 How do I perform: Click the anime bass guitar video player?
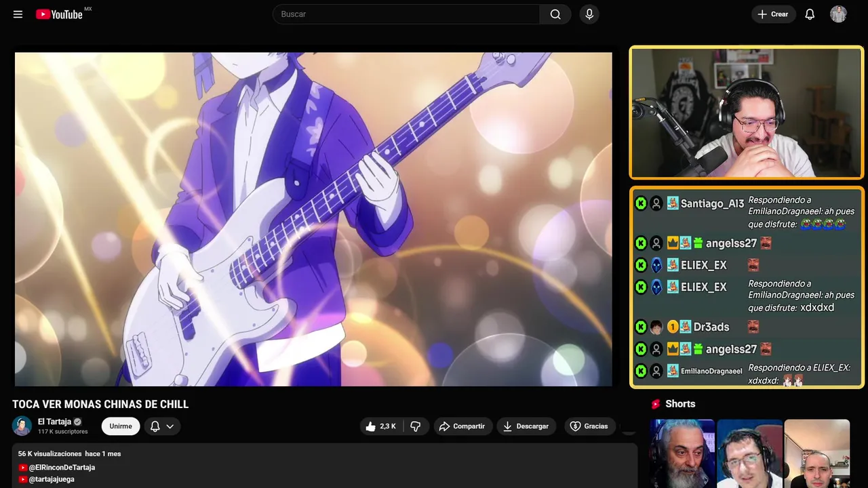pyautogui.click(x=313, y=219)
